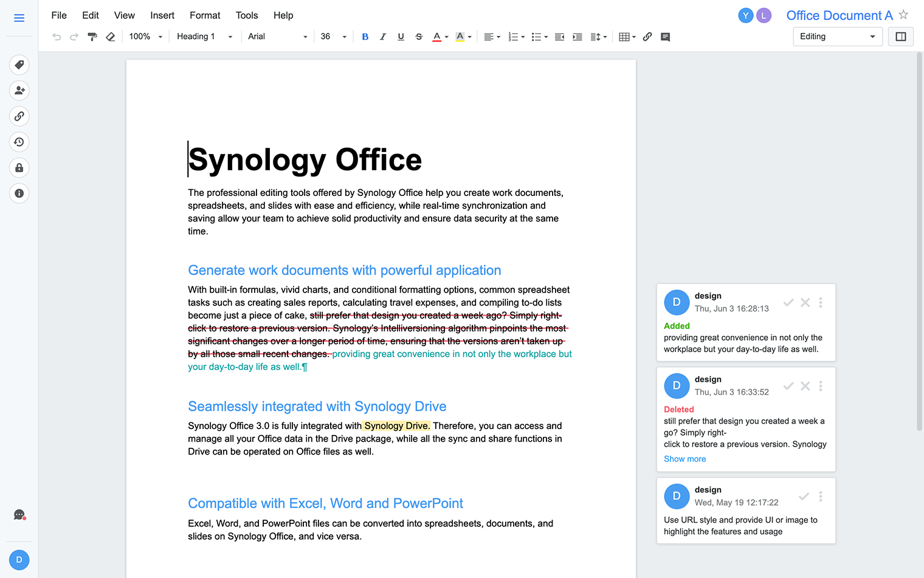Click the Synology Office title heading
Screen dimensions: 924x578
point(305,160)
